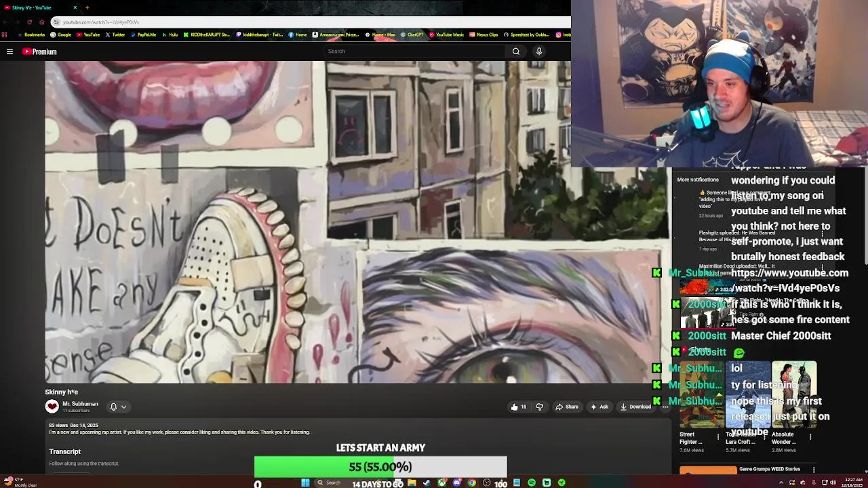Open File Explorer from the taskbar
Screen dimensions: 868x488
(412, 483)
